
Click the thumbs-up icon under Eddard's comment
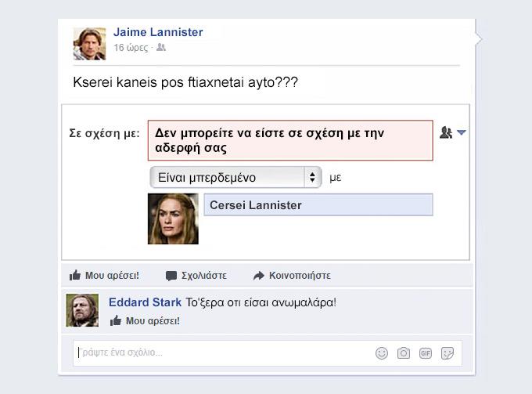point(116,320)
